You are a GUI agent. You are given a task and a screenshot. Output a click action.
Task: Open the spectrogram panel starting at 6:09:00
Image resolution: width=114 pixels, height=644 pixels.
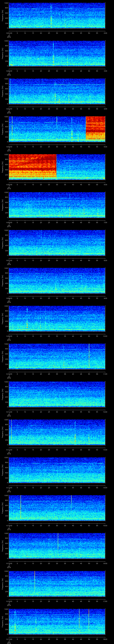click(57, 318)
